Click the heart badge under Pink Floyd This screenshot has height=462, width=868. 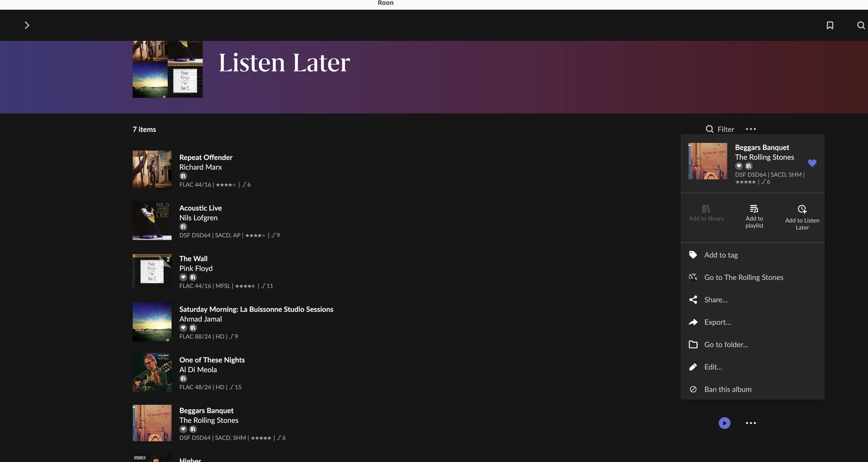[183, 278]
